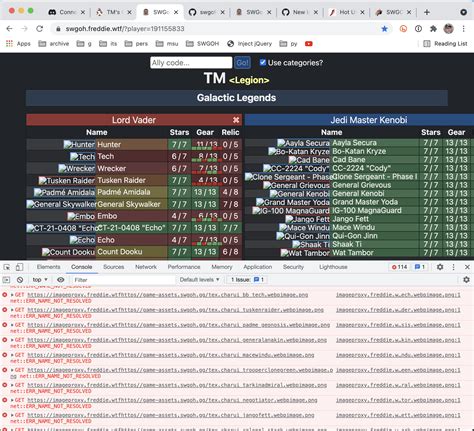Switch to the New GitHub browser tab
The height and width of the screenshot is (431, 474).
click(x=300, y=12)
